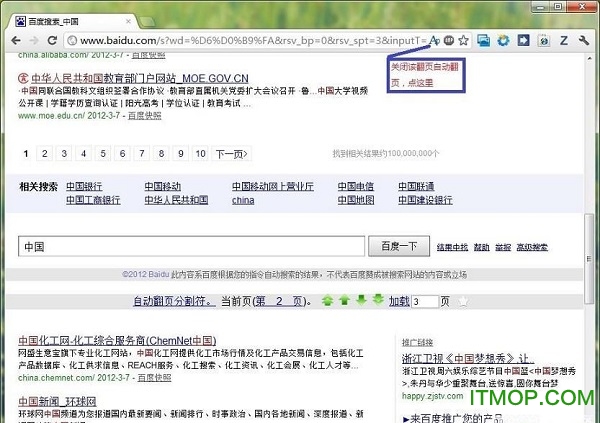This screenshot has height=423, width=600.
Task: Click the AutoPager icon in address bar
Action: coord(434,40)
